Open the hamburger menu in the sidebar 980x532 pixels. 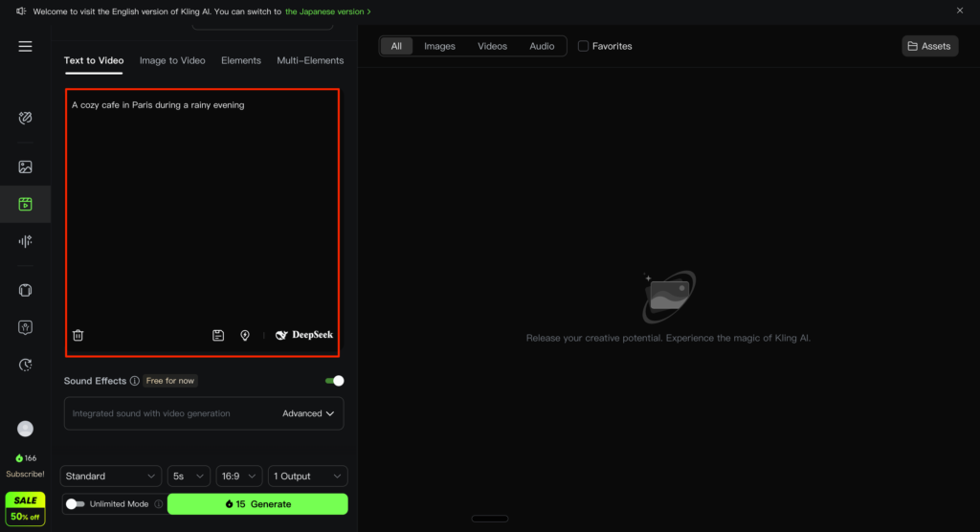(x=25, y=46)
